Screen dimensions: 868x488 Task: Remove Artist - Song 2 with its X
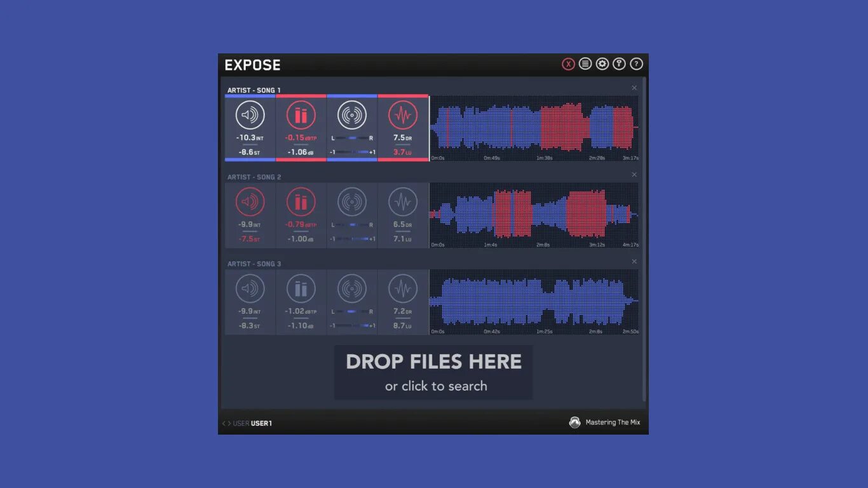pos(634,175)
